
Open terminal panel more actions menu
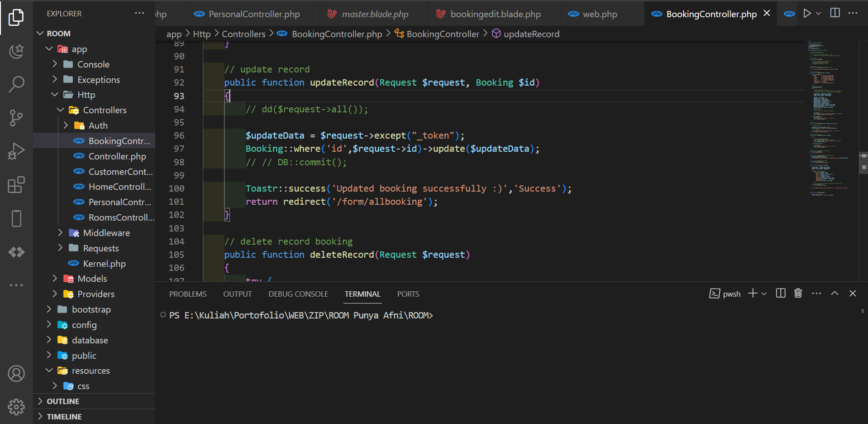[816, 293]
